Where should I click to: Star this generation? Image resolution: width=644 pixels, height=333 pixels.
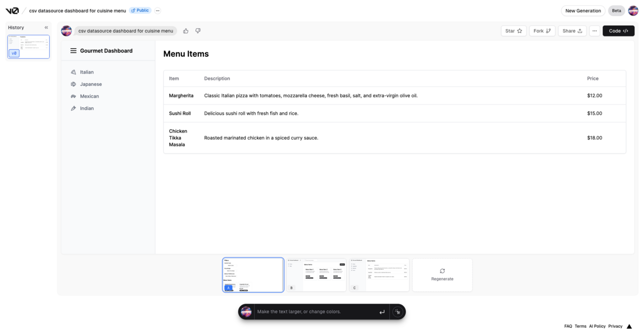tap(514, 31)
